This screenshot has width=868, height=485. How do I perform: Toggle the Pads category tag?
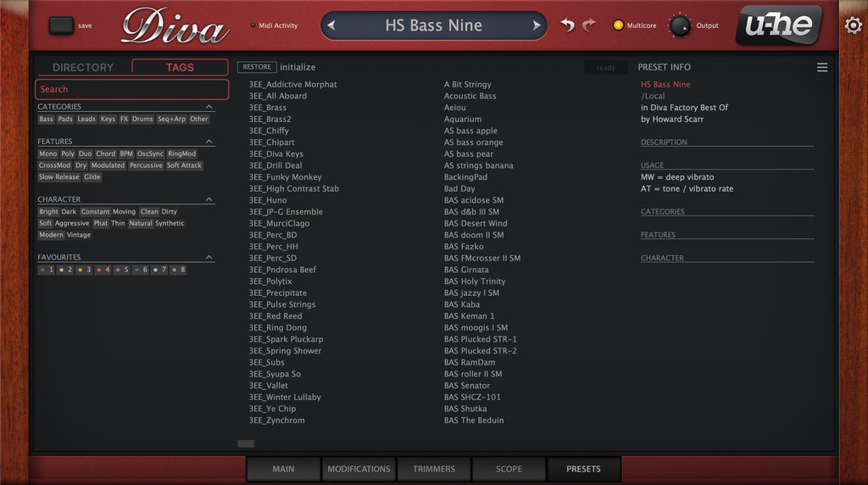point(65,119)
